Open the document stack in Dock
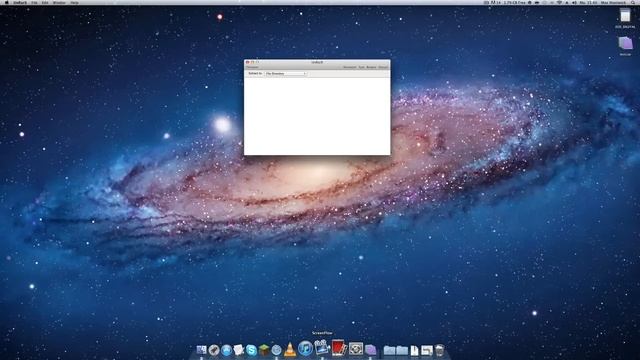 tap(414, 350)
